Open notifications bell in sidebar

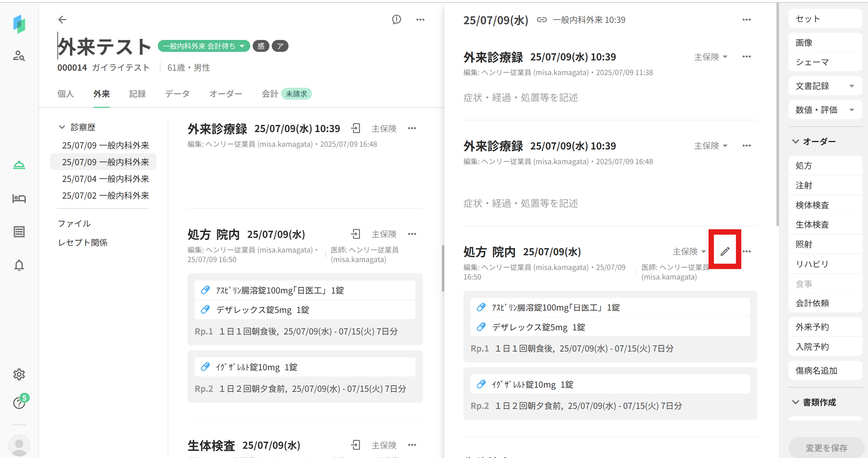click(19, 266)
